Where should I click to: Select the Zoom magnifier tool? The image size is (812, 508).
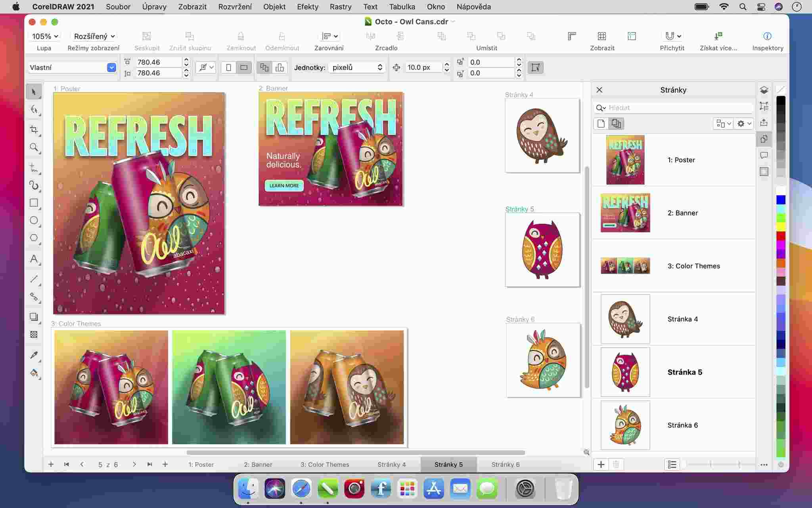(x=34, y=148)
